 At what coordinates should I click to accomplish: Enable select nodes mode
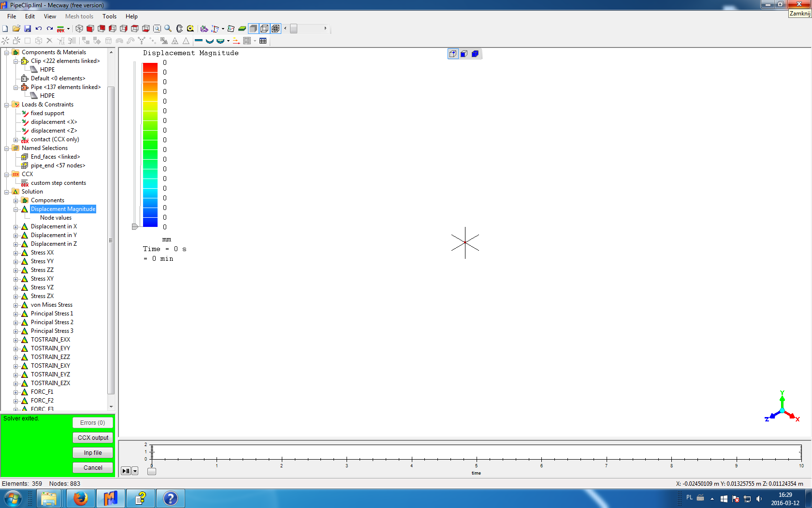453,54
